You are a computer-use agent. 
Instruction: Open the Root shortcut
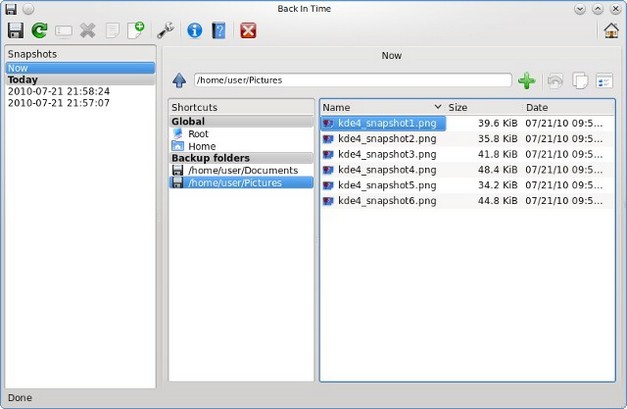coord(241,134)
